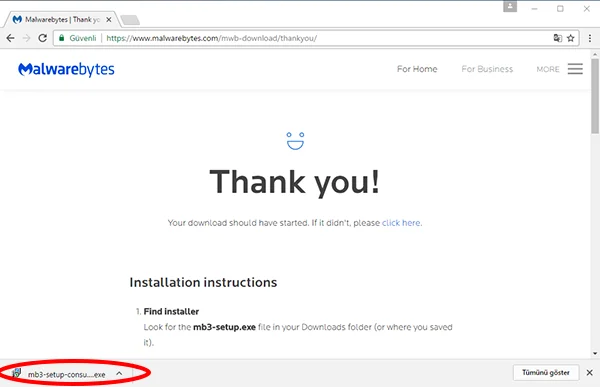Viewport: 600px width, 387px height.
Task: Expand the download item options arrow
Action: click(x=119, y=373)
